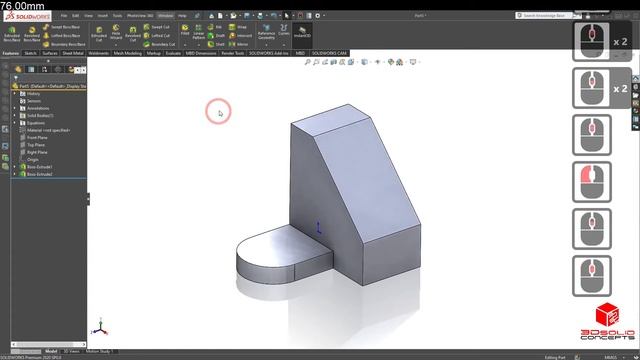The image size is (640, 360).
Task: Select the Wrap feature tool
Action: click(238, 27)
